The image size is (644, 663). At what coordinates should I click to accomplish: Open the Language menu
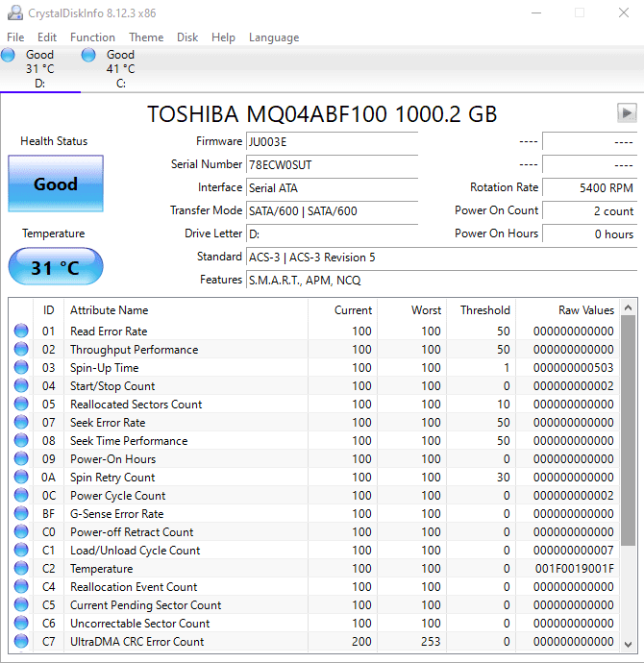pyautogui.click(x=274, y=37)
